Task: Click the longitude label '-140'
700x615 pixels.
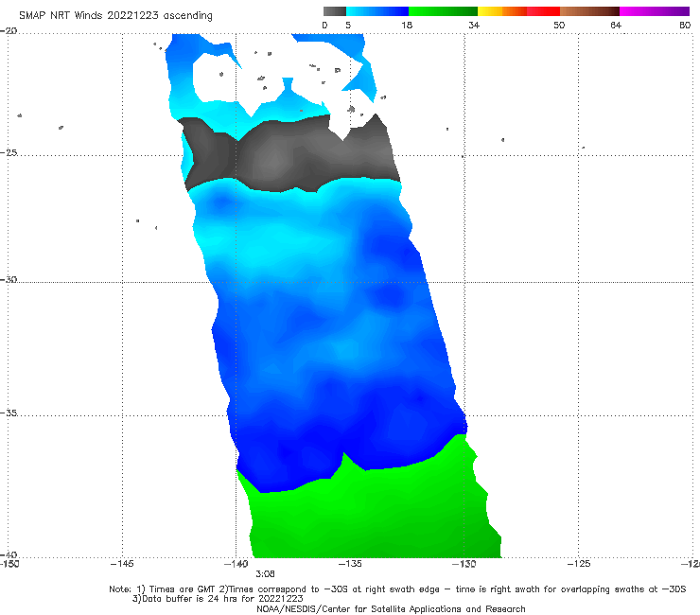Action: (x=236, y=564)
